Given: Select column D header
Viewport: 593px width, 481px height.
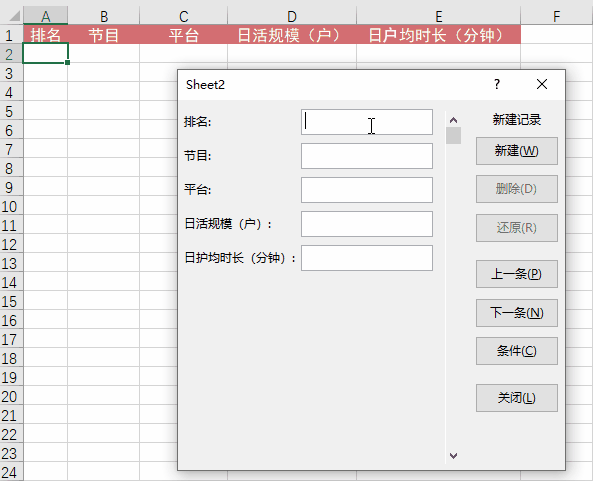Looking at the screenshot, I should [x=292, y=16].
